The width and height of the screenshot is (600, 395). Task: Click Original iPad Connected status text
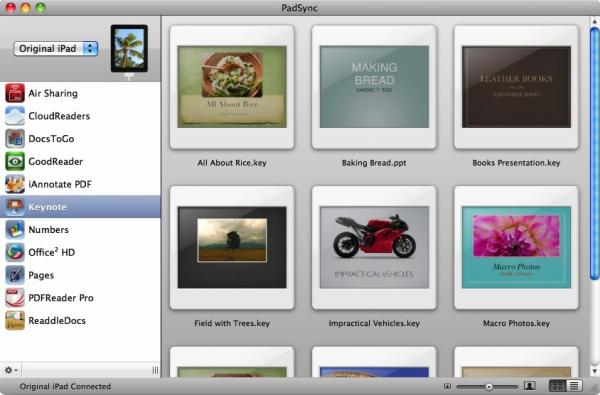pos(65,387)
